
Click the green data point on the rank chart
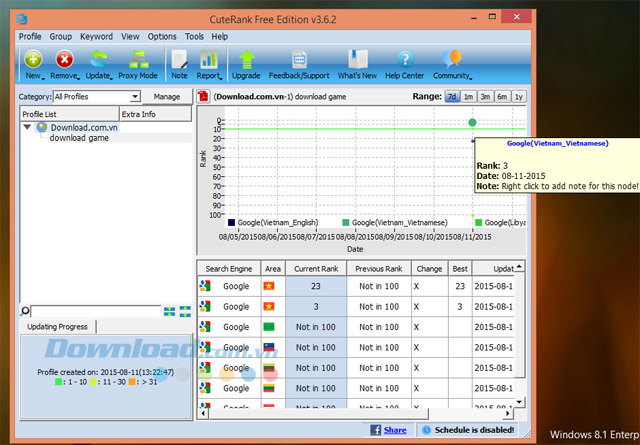[x=473, y=122]
